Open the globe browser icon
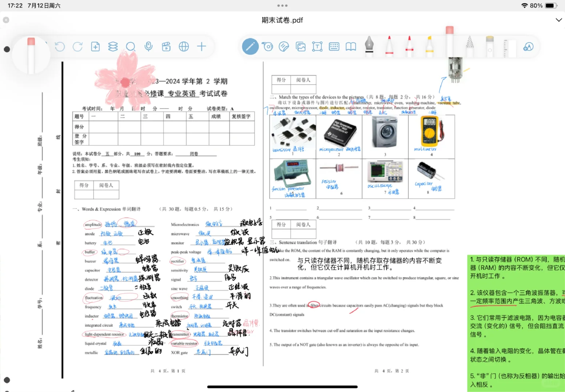 click(184, 46)
